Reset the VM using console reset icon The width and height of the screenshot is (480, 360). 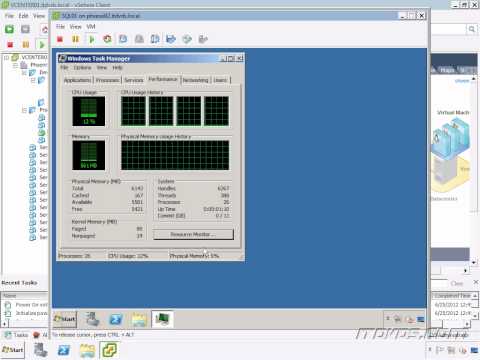(x=107, y=39)
